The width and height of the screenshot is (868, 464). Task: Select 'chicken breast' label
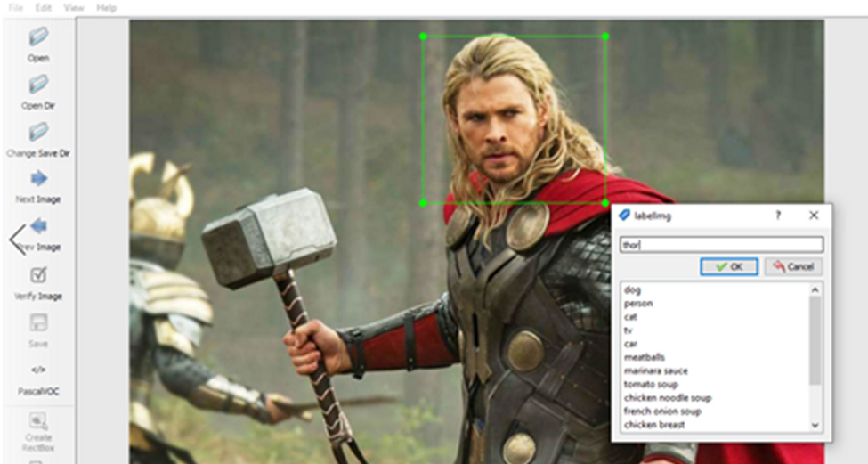pyautogui.click(x=654, y=425)
